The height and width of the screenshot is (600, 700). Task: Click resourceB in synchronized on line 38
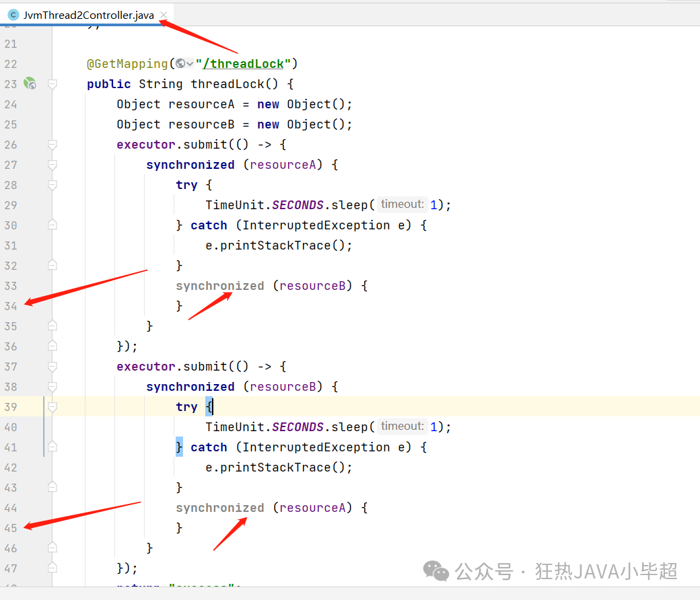click(x=283, y=386)
